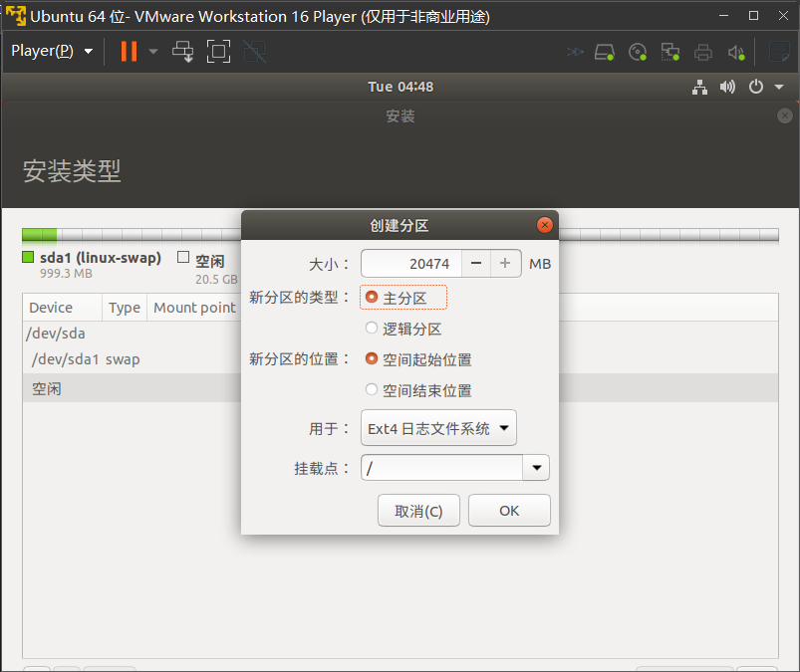Choose 空间结束位置 as partition location
The width and height of the screenshot is (800, 672).
(372, 390)
